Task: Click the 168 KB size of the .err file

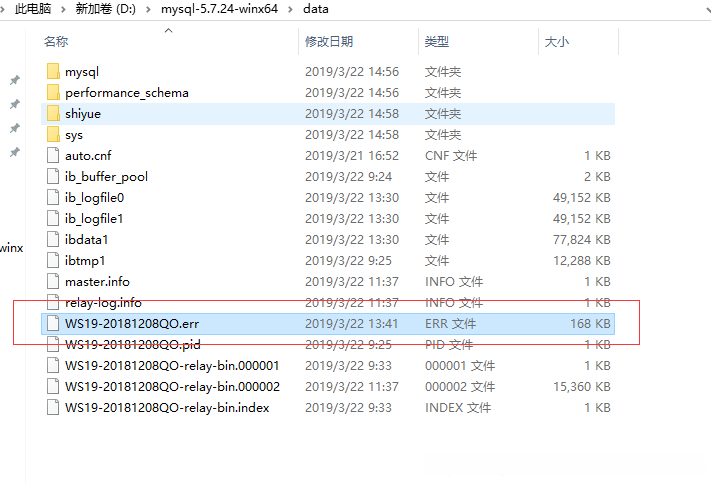Action: 590,324
